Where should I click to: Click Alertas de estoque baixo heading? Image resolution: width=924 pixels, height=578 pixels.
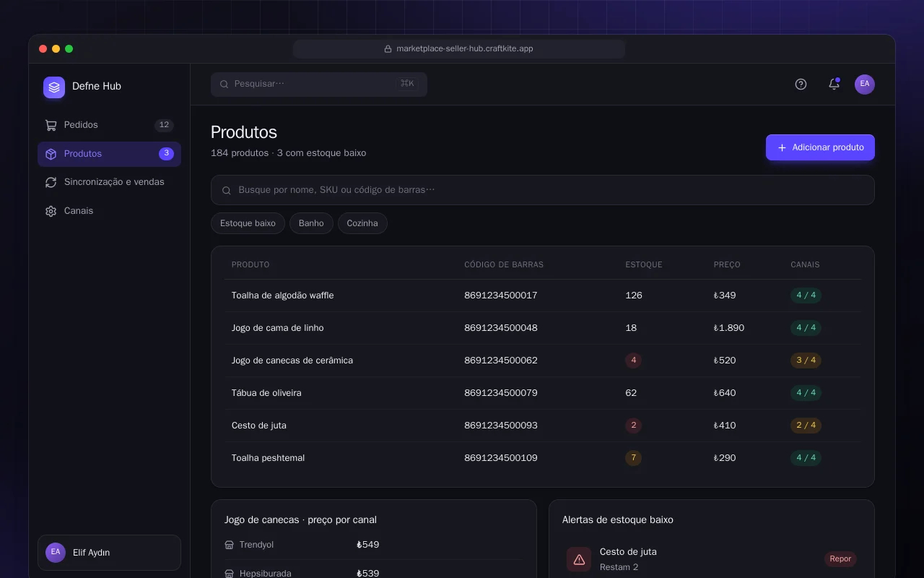(x=618, y=520)
